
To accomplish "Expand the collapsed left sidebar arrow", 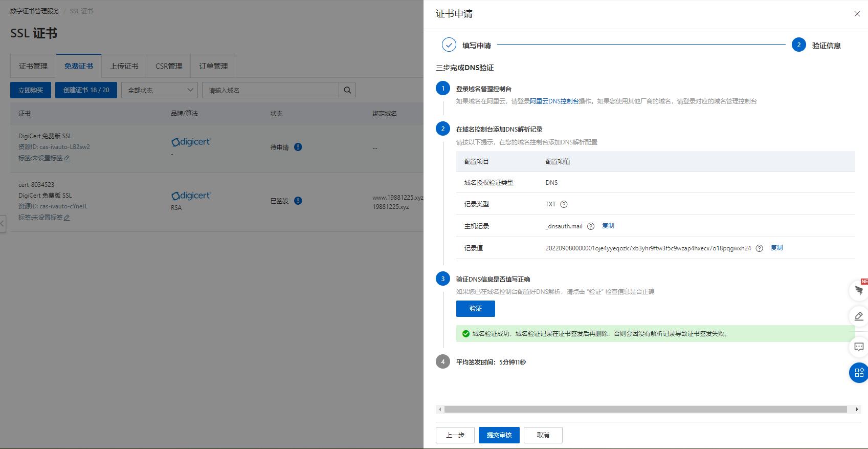I will [3, 224].
